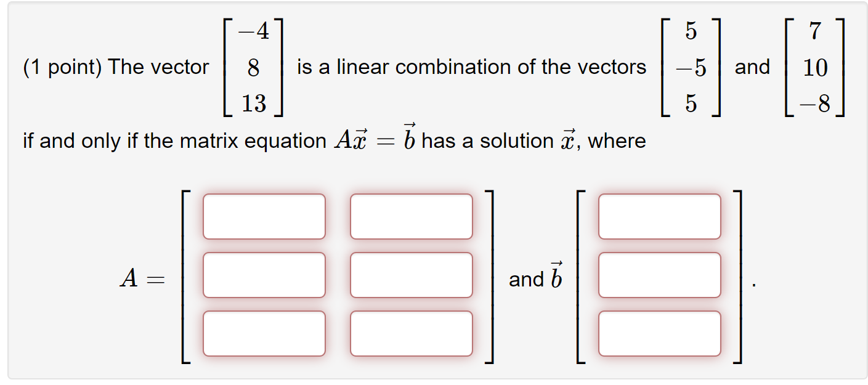Select the second entry field of vector b
The height and width of the screenshot is (385, 868).
click(658, 275)
